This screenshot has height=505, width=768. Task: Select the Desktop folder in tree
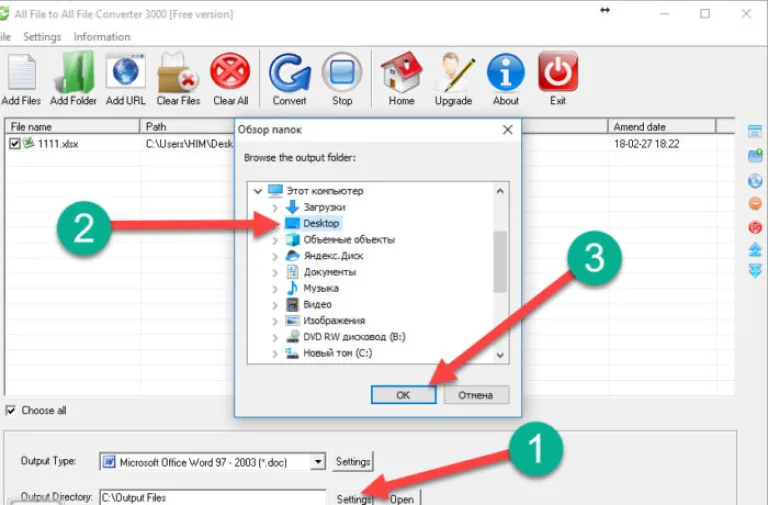tap(321, 223)
